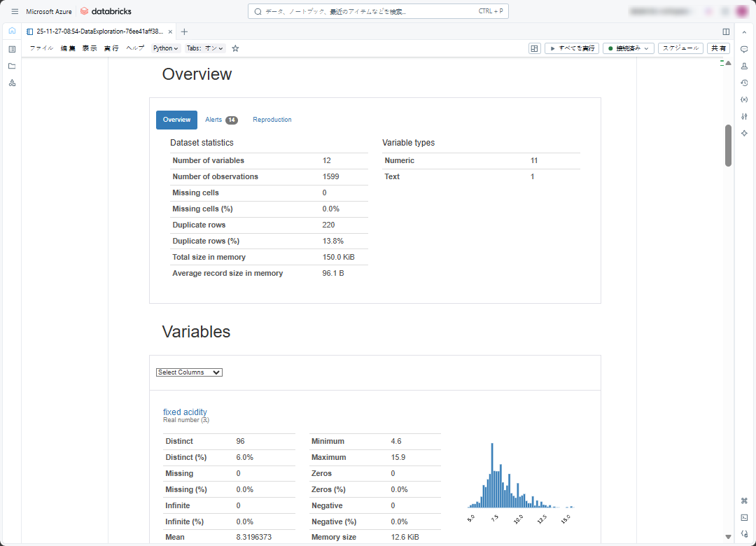Click the notebook vertical scrollbar thumb
The width and height of the screenshot is (756, 546).
[728, 146]
